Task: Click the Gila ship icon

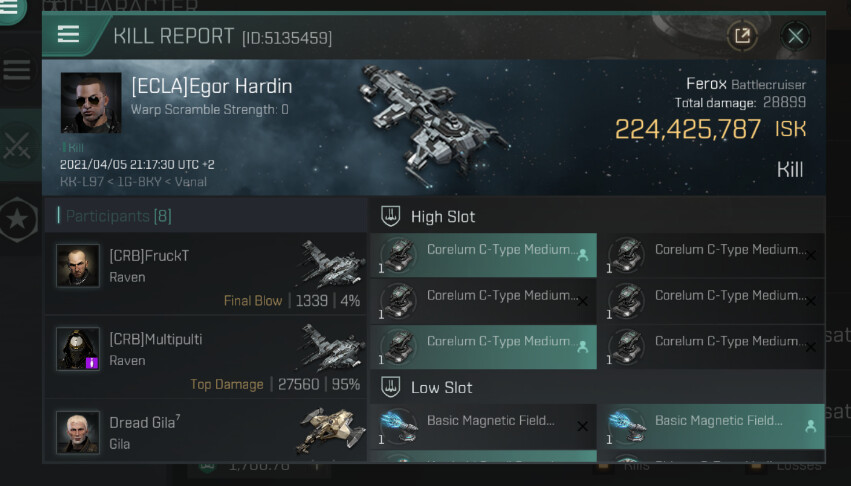Action: (x=331, y=431)
